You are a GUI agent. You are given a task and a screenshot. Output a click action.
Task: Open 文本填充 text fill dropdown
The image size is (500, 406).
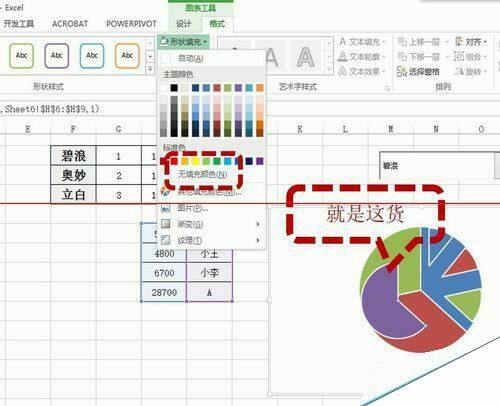(x=362, y=42)
